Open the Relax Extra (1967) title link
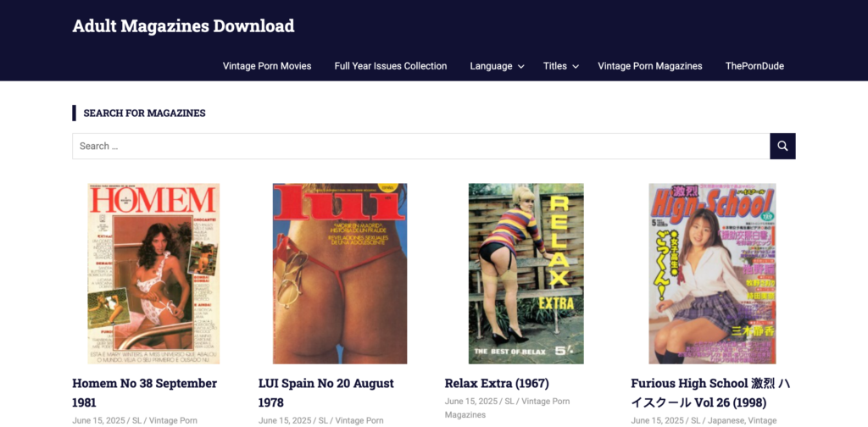868x427 pixels. click(497, 383)
